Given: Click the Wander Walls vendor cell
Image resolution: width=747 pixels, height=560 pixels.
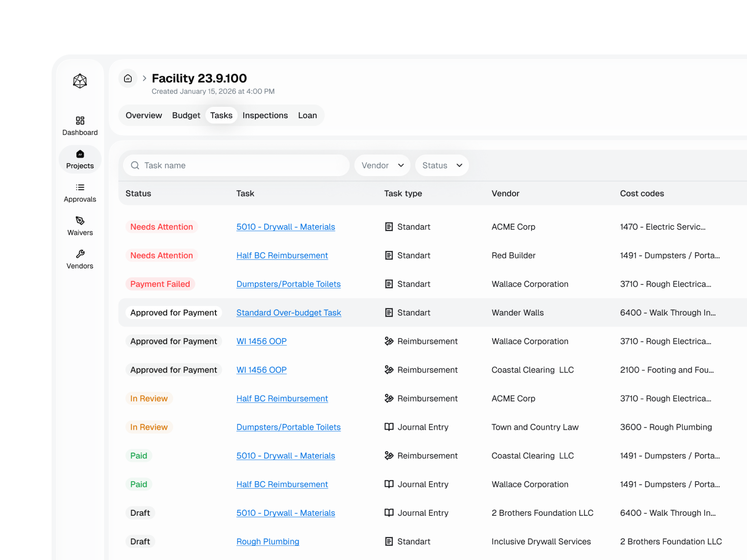Looking at the screenshot, I should [517, 313].
